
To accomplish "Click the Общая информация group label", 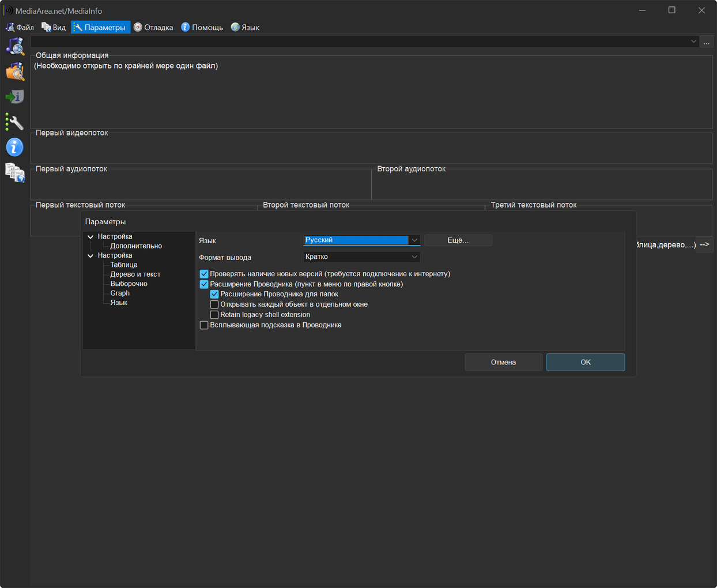I will (72, 55).
